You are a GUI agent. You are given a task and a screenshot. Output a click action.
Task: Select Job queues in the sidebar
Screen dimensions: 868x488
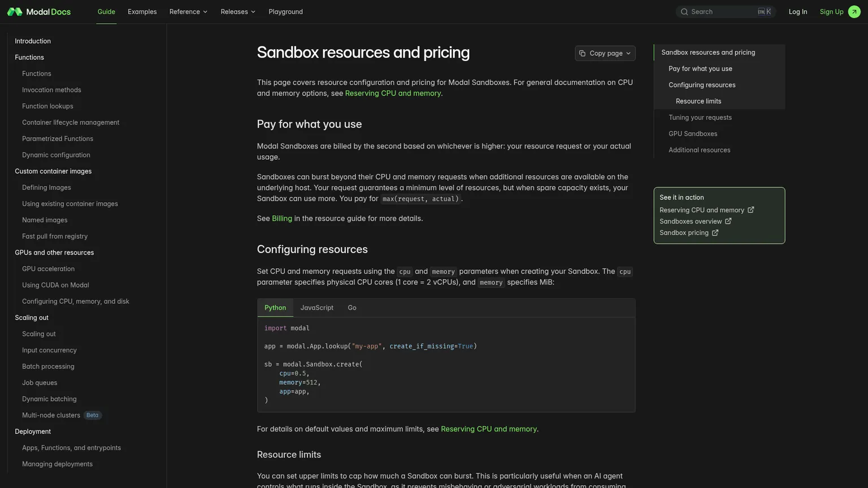40,383
